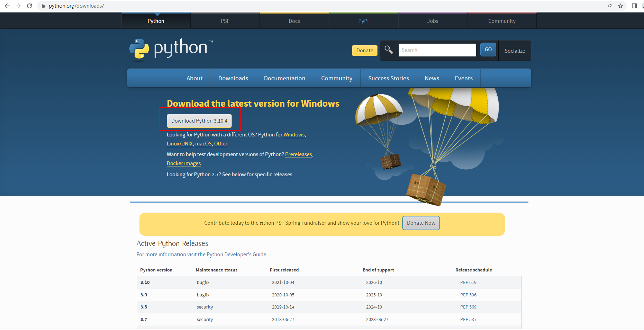This screenshot has width=644, height=330.
Task: Reload the page using the refresh icon
Action: coord(29,6)
